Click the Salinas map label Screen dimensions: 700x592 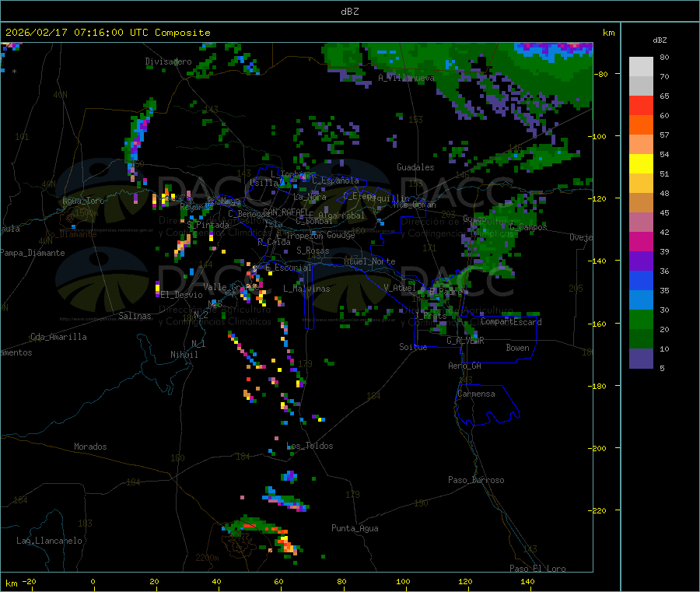tap(135, 316)
